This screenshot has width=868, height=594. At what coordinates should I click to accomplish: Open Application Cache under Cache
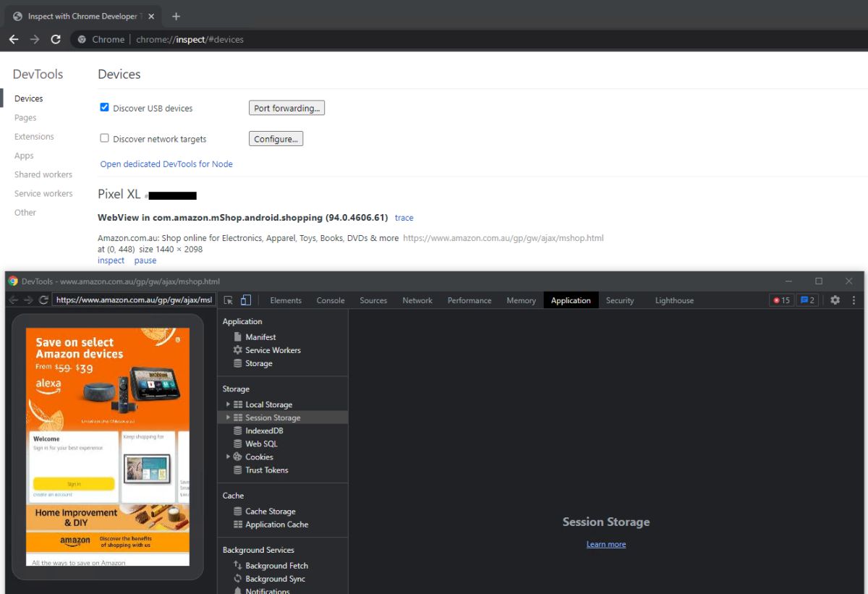click(276, 525)
